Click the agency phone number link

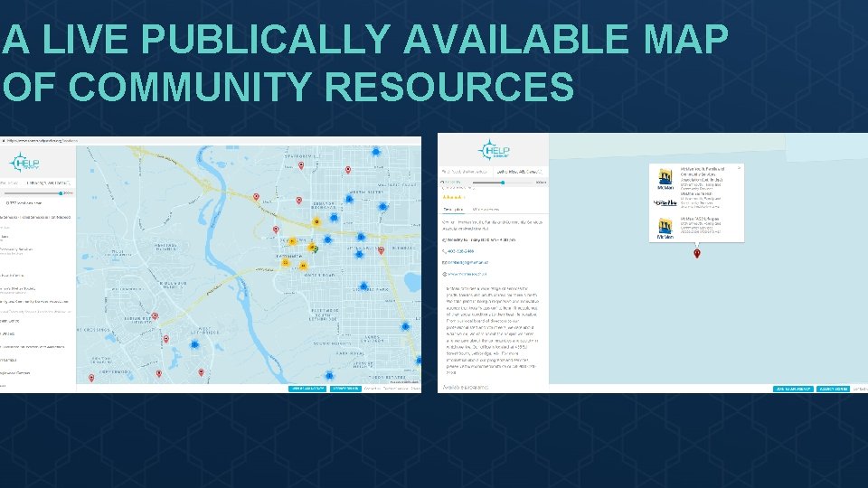[460, 251]
